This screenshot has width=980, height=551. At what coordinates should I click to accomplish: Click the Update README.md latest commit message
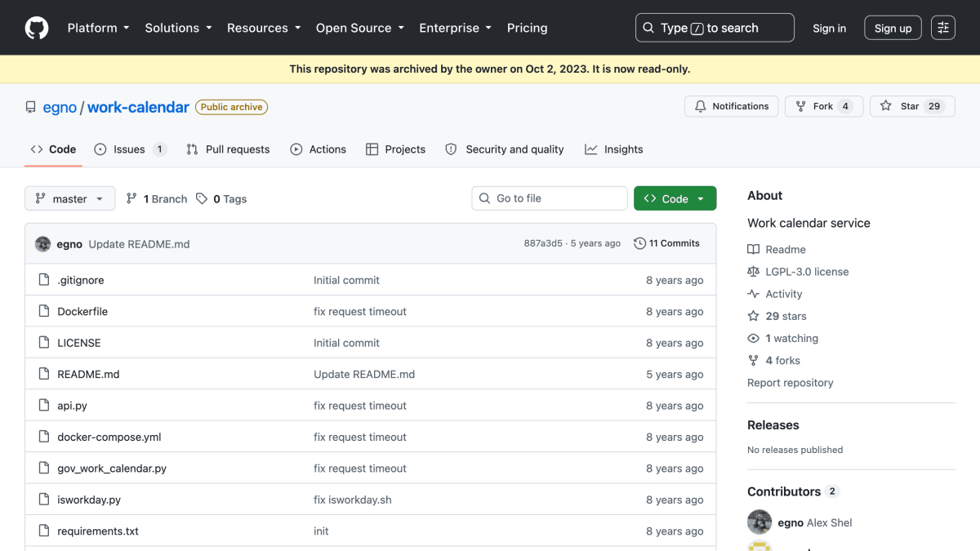click(139, 244)
